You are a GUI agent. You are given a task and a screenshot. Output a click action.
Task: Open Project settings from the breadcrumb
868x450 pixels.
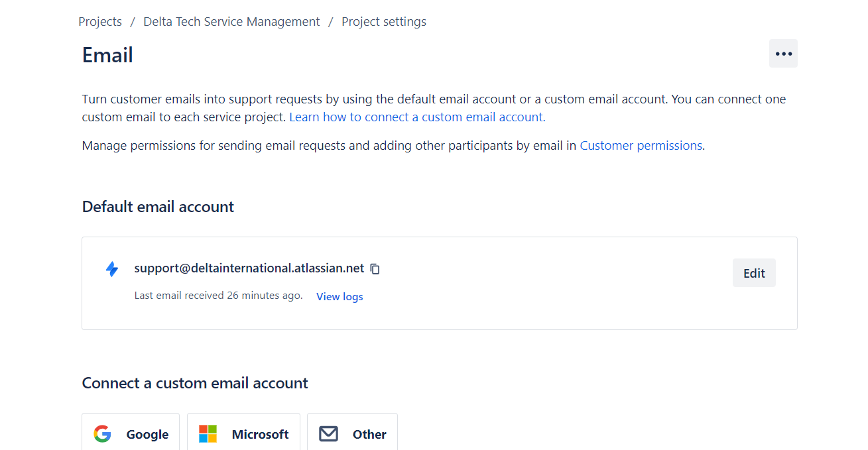click(383, 21)
